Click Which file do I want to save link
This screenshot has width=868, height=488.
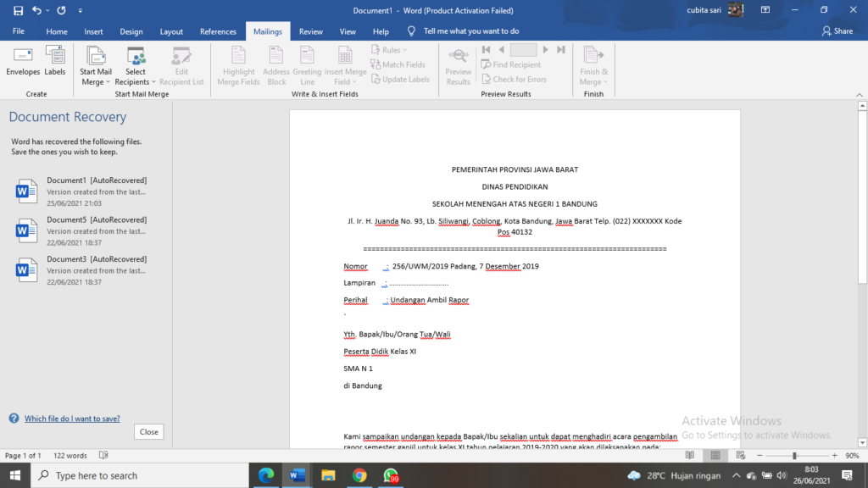click(x=72, y=419)
